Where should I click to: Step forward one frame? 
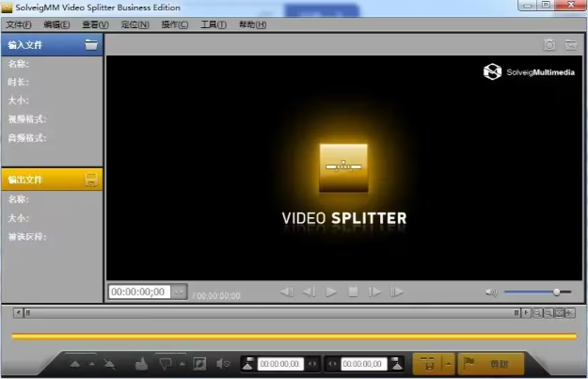pyautogui.click(x=375, y=292)
